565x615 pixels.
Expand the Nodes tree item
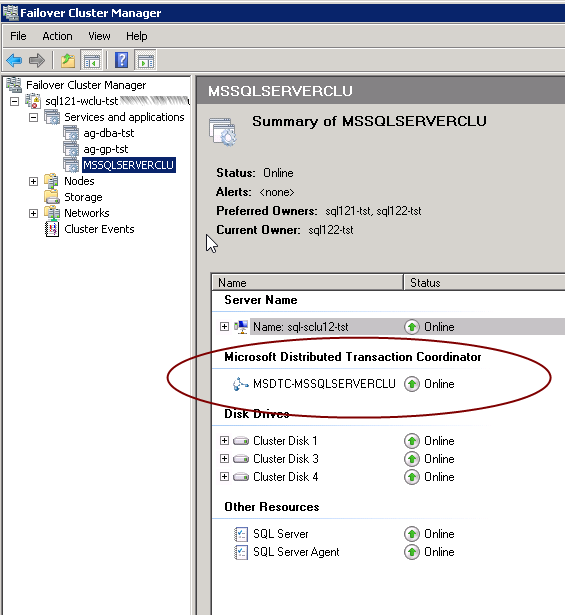[x=33, y=181]
